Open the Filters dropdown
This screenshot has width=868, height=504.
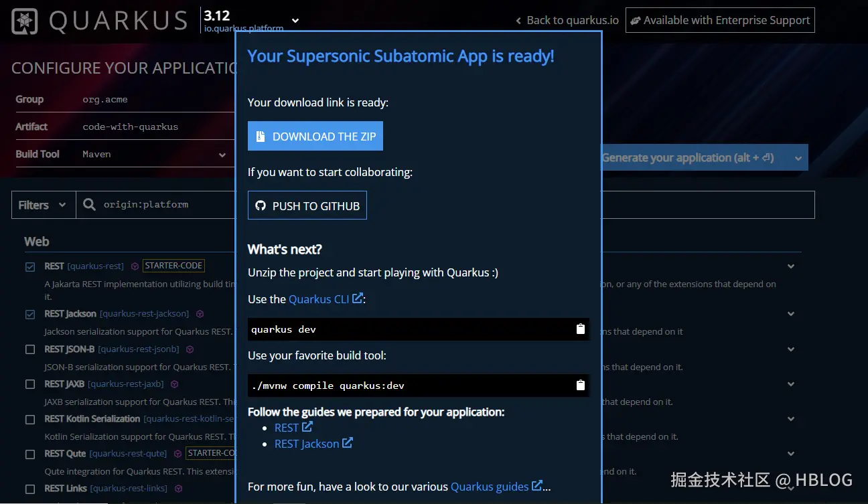point(43,205)
